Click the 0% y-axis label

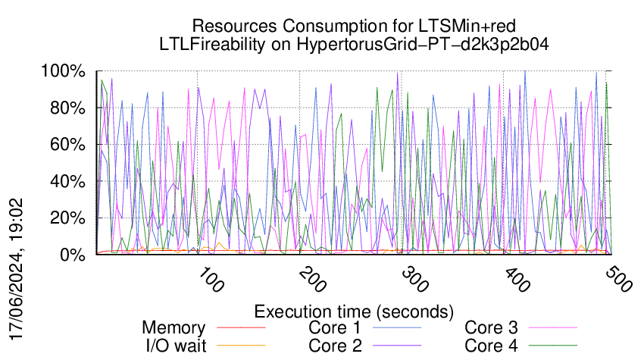click(x=73, y=255)
